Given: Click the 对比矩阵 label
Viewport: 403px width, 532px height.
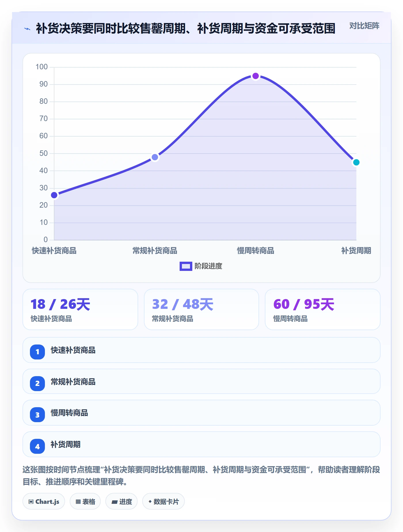Looking at the screenshot, I should [364, 26].
